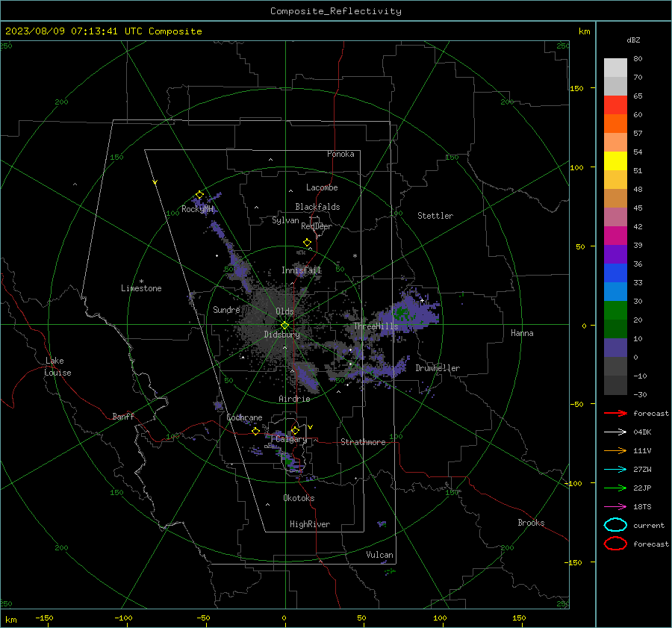Click the HighRiver map label
Screen dimensions: 672x628
pos(310,524)
